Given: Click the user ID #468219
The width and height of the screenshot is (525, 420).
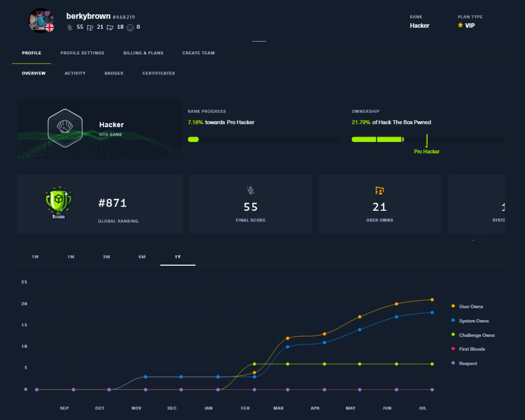Looking at the screenshot, I should 124,17.
